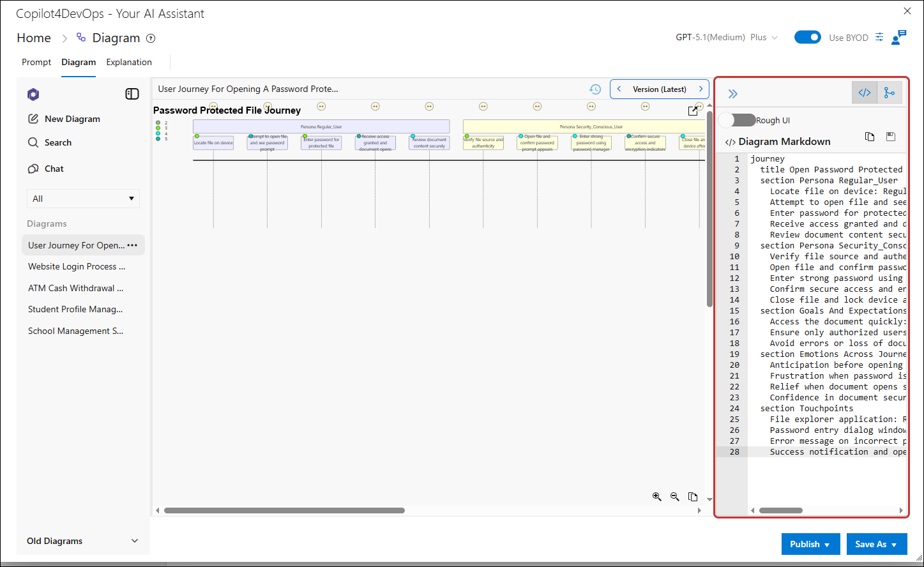
Task: Open diagram in expanded popup view
Action: (x=693, y=111)
